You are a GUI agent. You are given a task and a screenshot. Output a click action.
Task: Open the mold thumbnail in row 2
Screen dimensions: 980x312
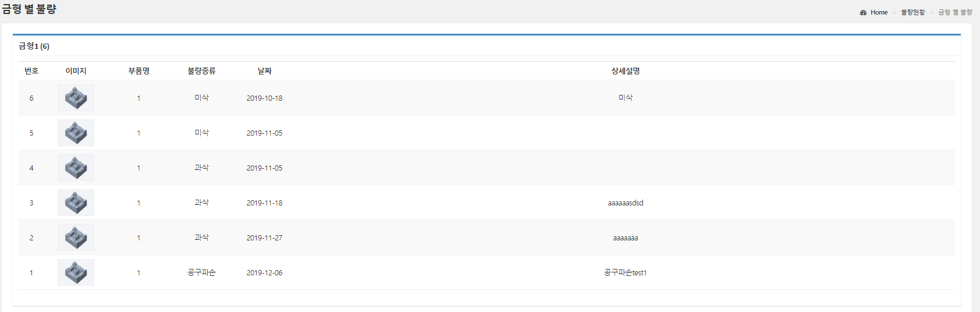76,237
